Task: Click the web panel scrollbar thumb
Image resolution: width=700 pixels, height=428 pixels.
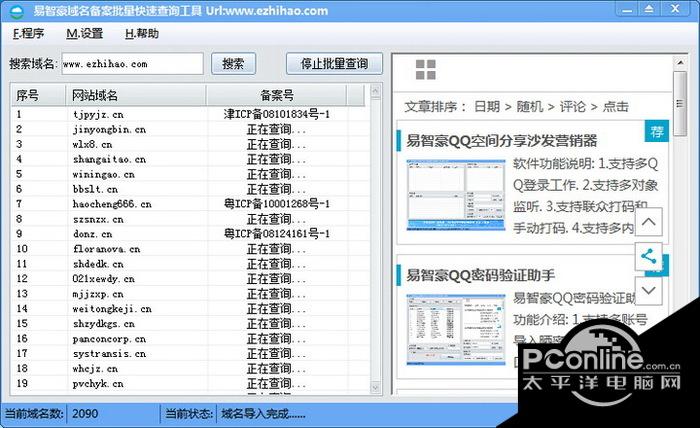Action: tap(680, 104)
